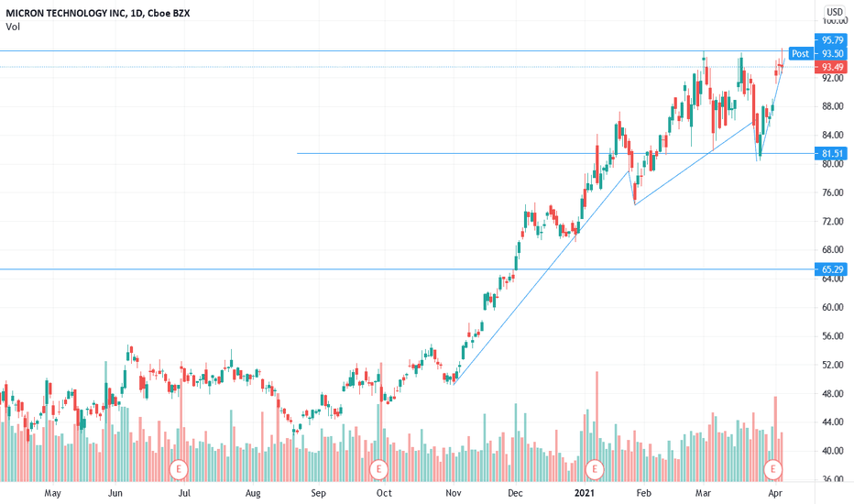Select the 81.51 horizontal line label

click(831, 154)
